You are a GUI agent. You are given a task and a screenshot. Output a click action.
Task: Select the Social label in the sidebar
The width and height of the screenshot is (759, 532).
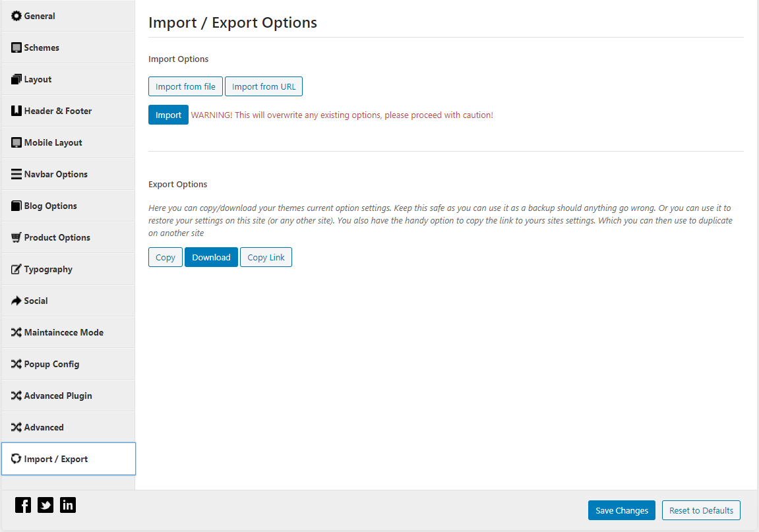36,301
